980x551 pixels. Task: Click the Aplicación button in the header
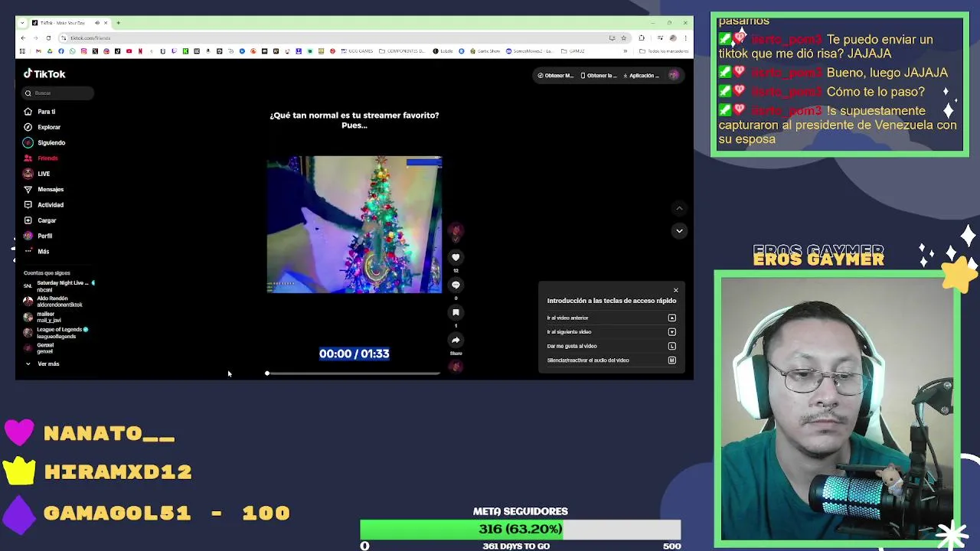point(642,75)
